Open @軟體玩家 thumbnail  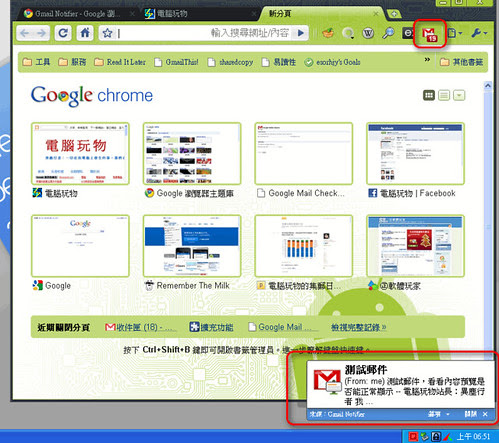pyautogui.click(x=415, y=246)
